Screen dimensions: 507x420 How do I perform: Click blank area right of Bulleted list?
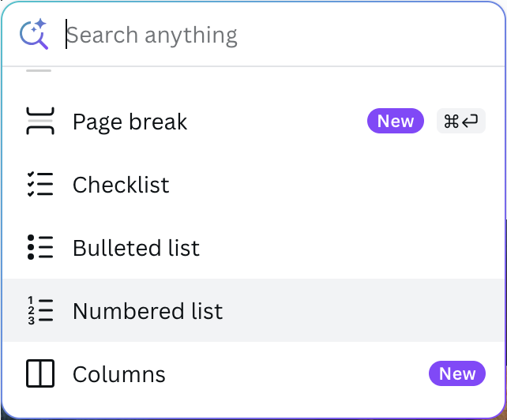347,248
